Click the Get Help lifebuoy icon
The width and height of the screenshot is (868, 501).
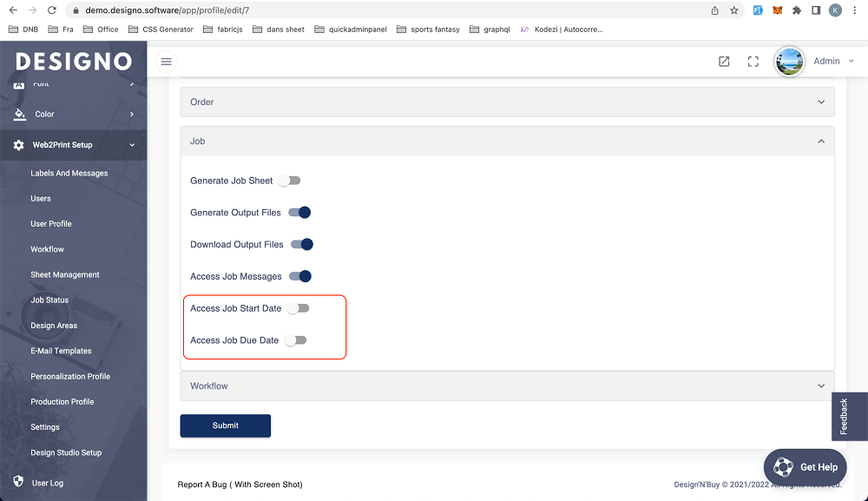click(783, 466)
